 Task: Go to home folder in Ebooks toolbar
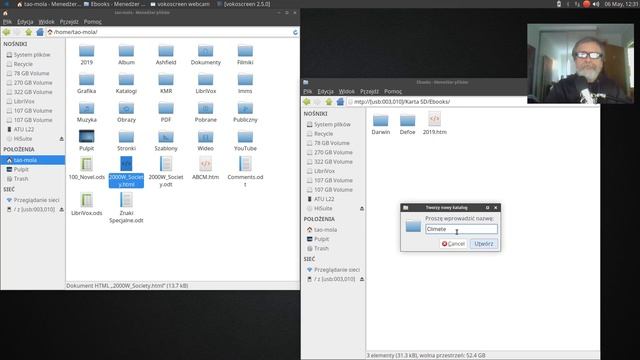[340, 102]
